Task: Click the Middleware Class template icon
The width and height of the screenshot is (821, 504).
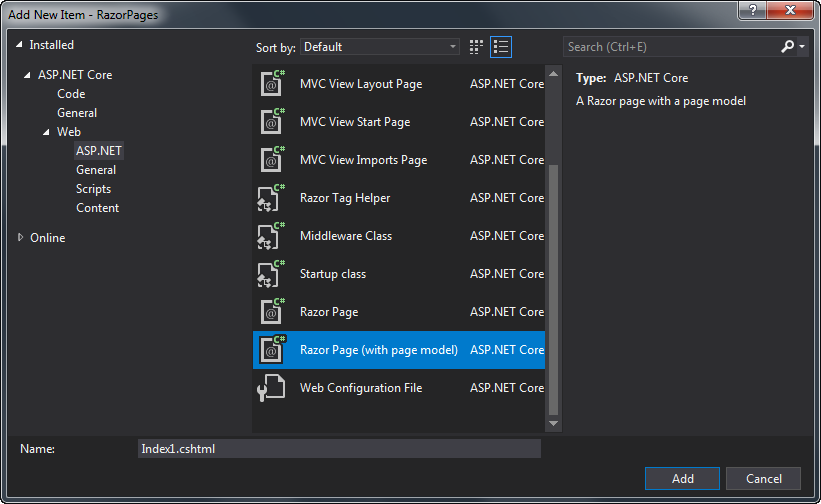Action: click(x=271, y=236)
